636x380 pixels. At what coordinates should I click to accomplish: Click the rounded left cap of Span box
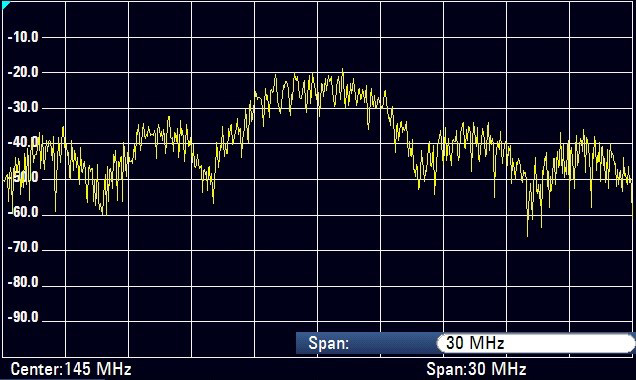point(441,343)
